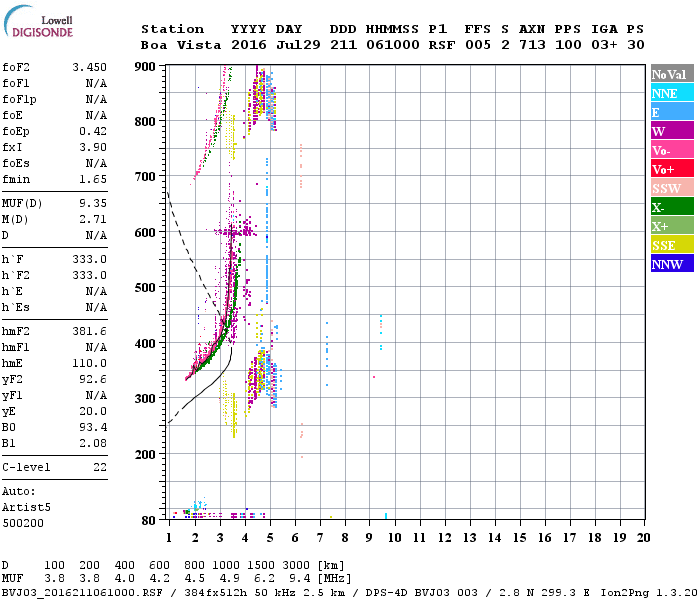This screenshot has height=600, width=700.
Task: Click the 30 value under PS
Action: pyautogui.click(x=636, y=45)
